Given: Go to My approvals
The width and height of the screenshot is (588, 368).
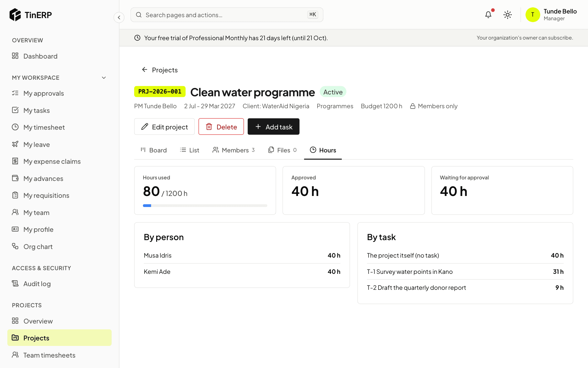Looking at the screenshot, I should pyautogui.click(x=59, y=93).
